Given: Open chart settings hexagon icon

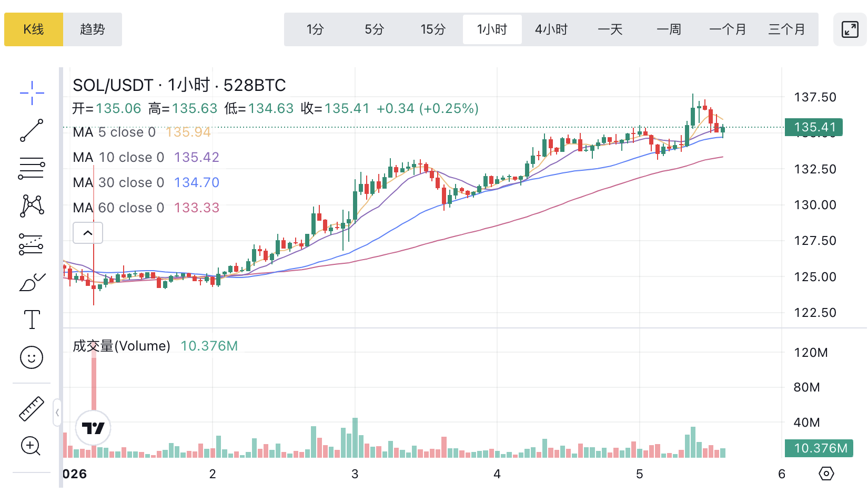Looking at the screenshot, I should click(x=826, y=474).
